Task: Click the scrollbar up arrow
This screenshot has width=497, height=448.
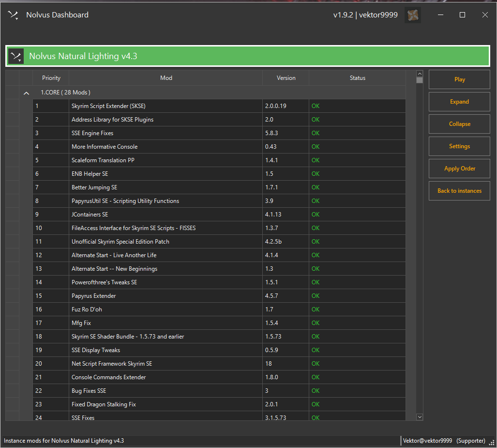Action: point(420,74)
